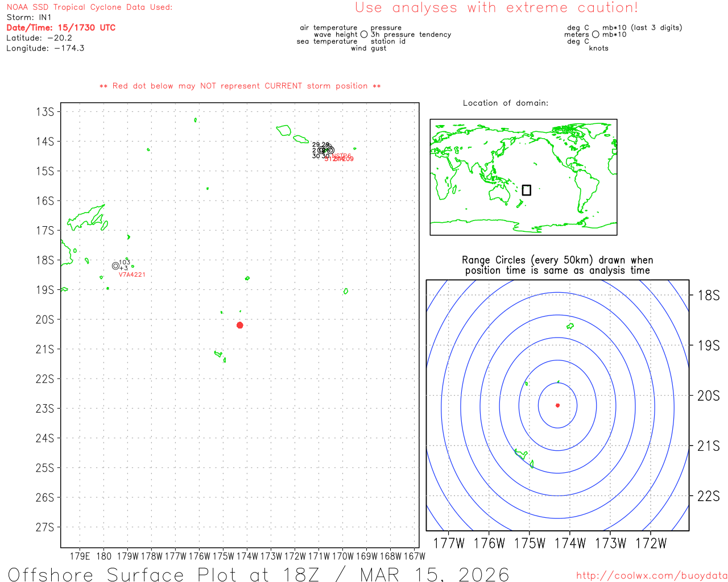Click the 'NOAA SSD Tropical Cyclone Data Used:' heading
This screenshot has width=728, height=582.
coord(89,7)
